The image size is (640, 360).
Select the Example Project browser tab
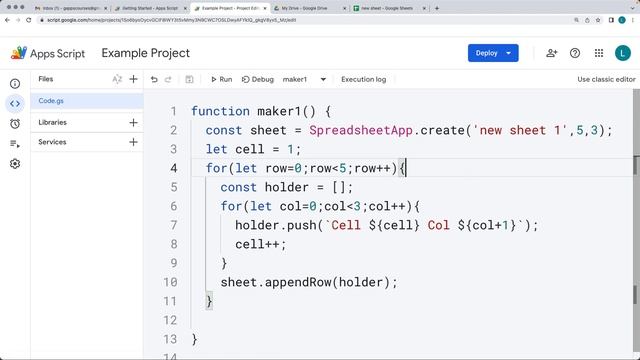230,8
